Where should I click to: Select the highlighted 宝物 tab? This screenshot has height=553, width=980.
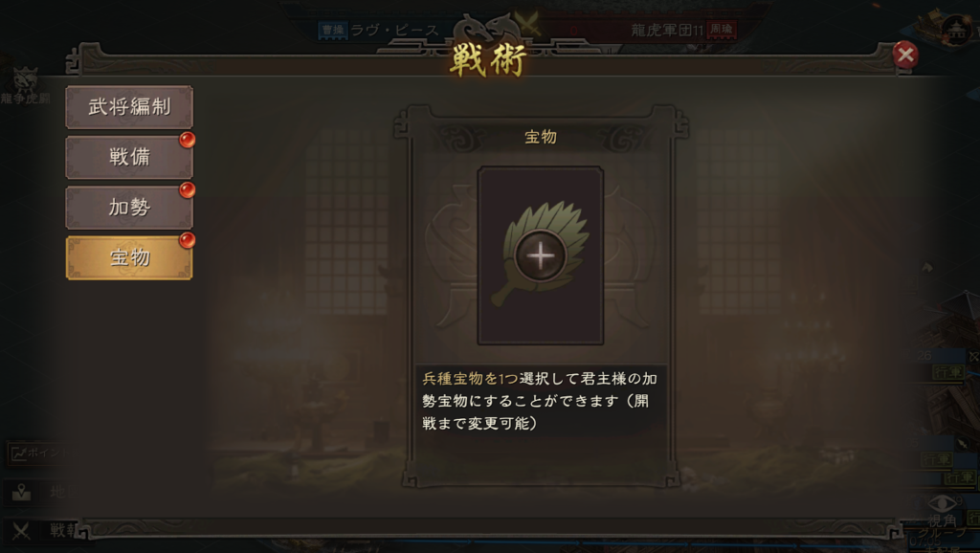pos(129,257)
